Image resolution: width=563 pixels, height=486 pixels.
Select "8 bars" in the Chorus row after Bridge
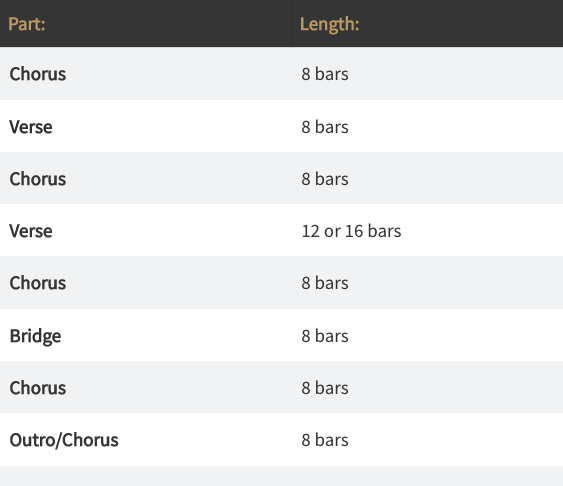click(x=325, y=388)
